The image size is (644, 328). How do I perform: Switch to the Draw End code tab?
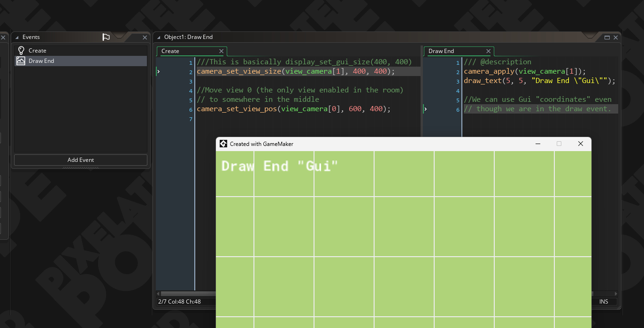point(441,51)
